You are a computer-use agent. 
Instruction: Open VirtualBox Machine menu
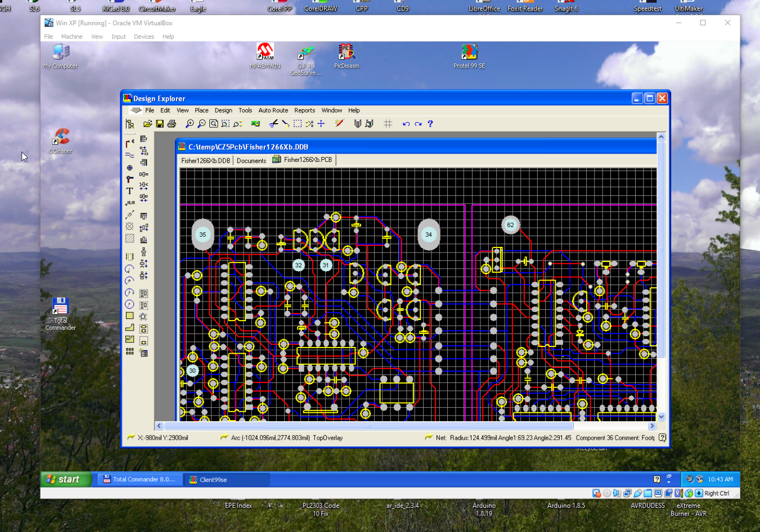click(72, 37)
